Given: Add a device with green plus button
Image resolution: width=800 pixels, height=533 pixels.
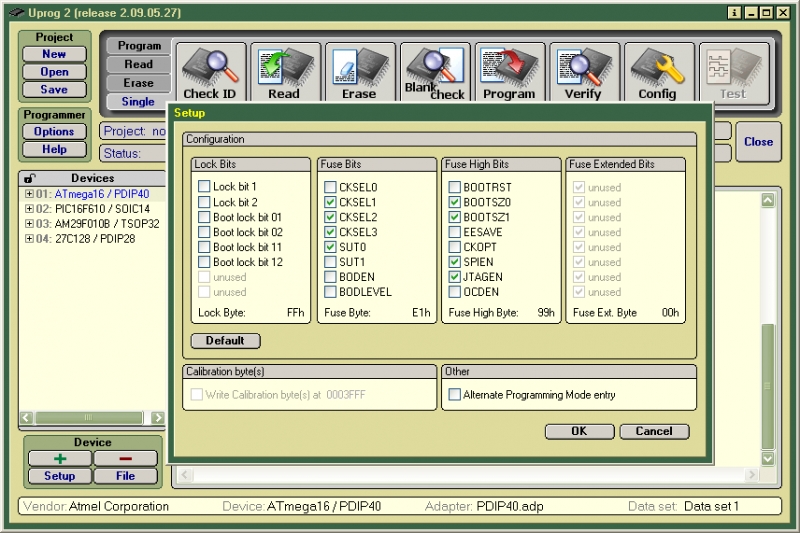Looking at the screenshot, I should point(60,459).
